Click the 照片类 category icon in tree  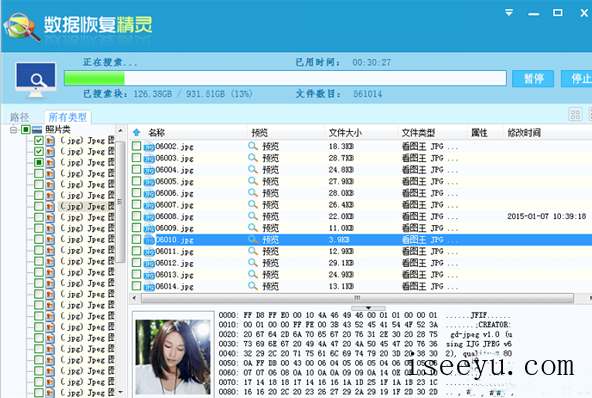point(37,130)
